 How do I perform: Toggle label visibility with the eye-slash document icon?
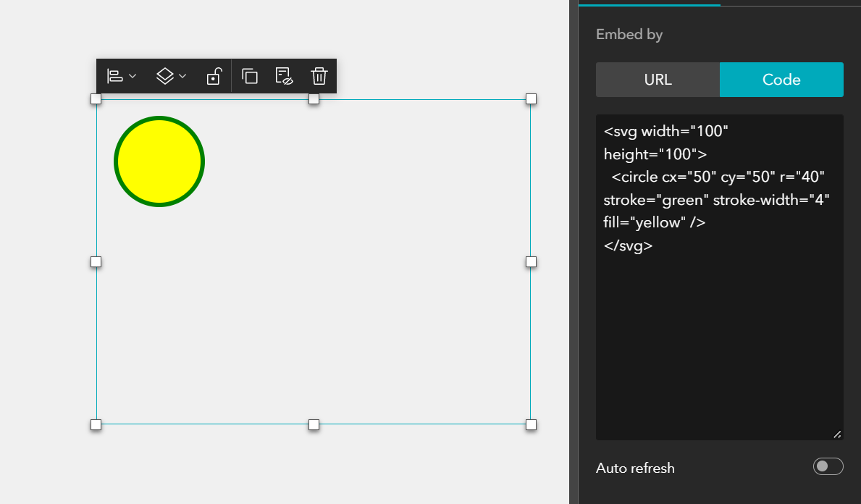point(283,75)
